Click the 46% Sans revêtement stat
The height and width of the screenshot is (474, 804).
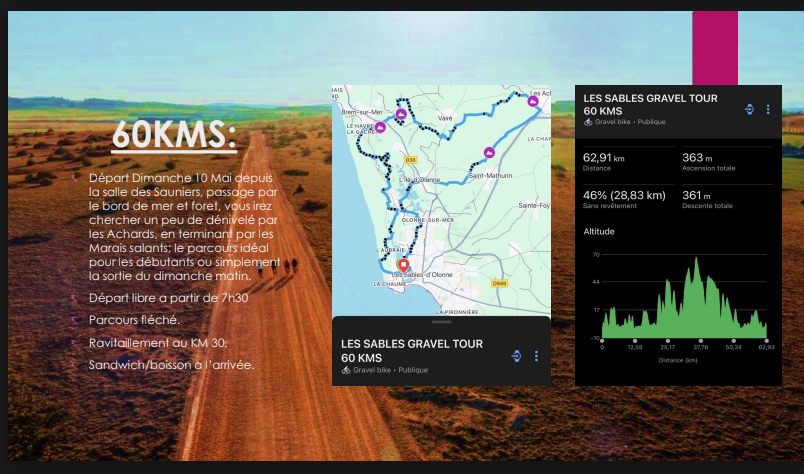click(x=625, y=200)
